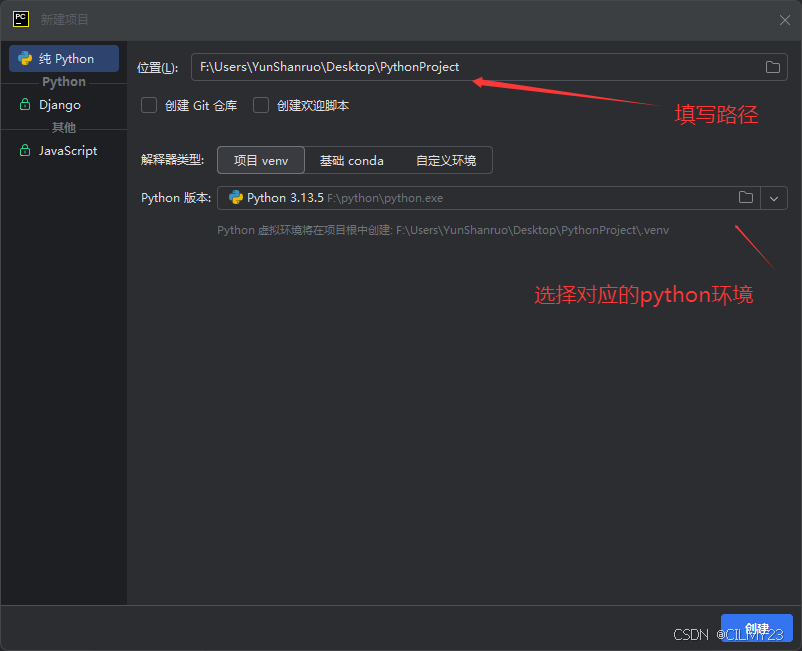Select the 基础 conda interpreter type
This screenshot has height=651, width=802.
coord(351,161)
